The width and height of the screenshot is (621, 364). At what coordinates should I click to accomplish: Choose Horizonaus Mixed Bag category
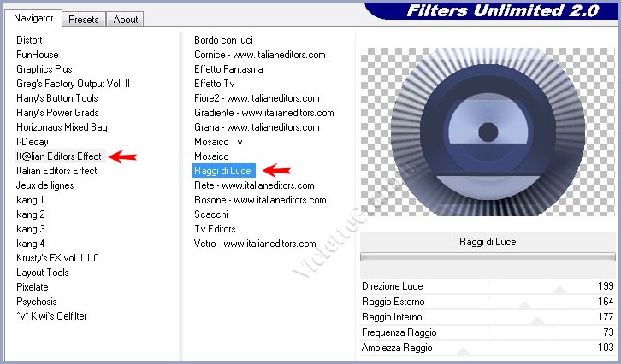click(x=62, y=127)
